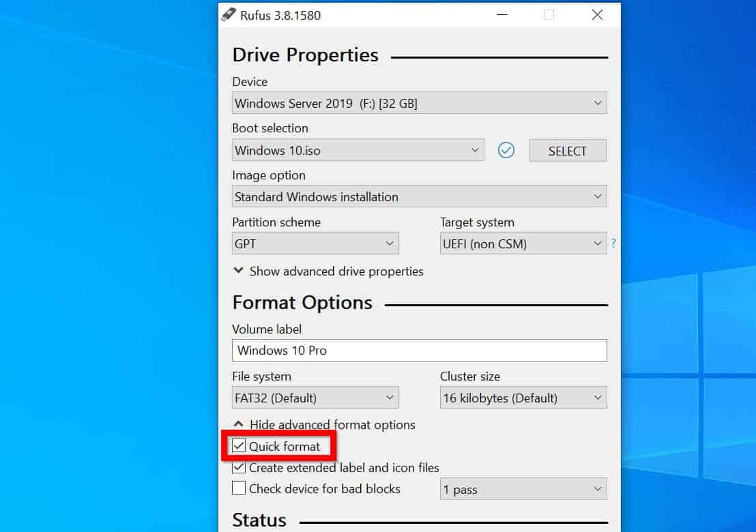Click the Volume label caption
This screenshot has height=532, width=756.
[267, 329]
